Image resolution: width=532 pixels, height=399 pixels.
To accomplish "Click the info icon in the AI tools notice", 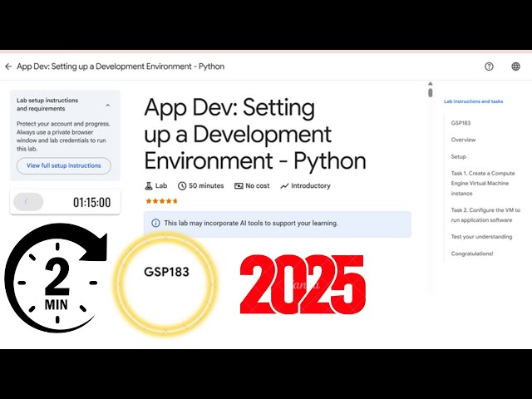I will [x=155, y=223].
